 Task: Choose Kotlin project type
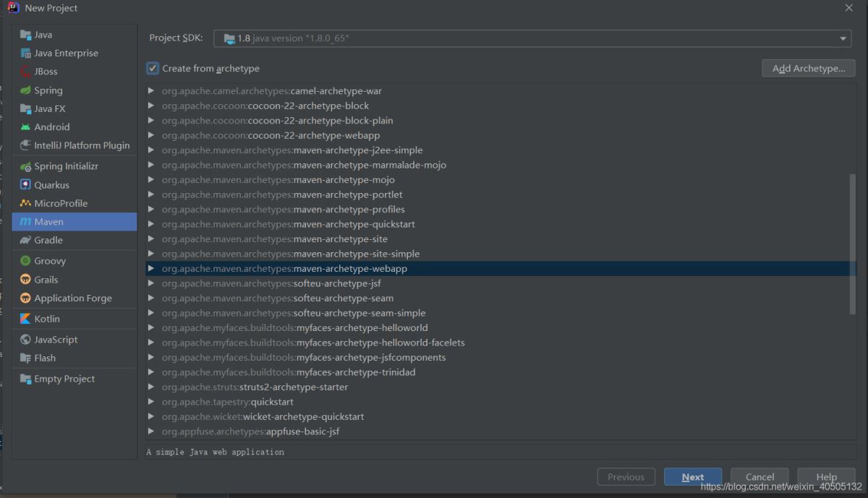pos(75,319)
